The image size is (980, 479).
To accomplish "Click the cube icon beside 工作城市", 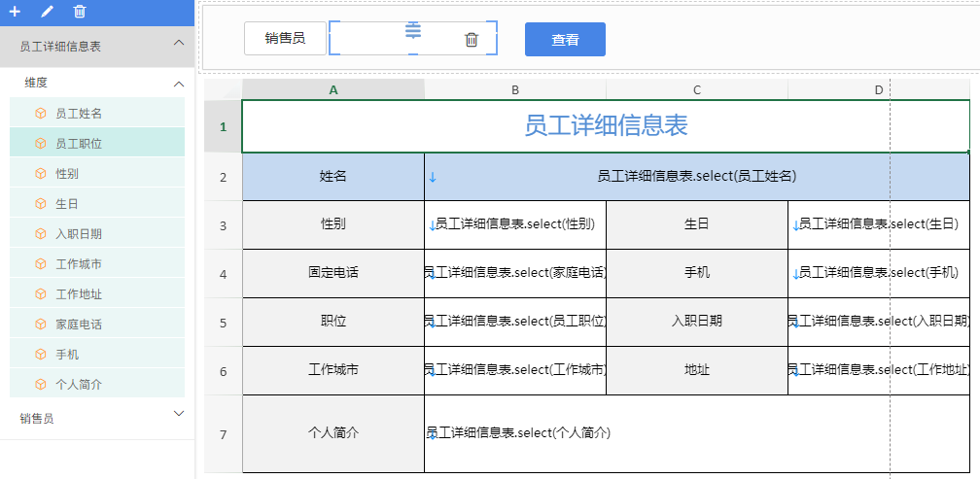I will 41,263.
